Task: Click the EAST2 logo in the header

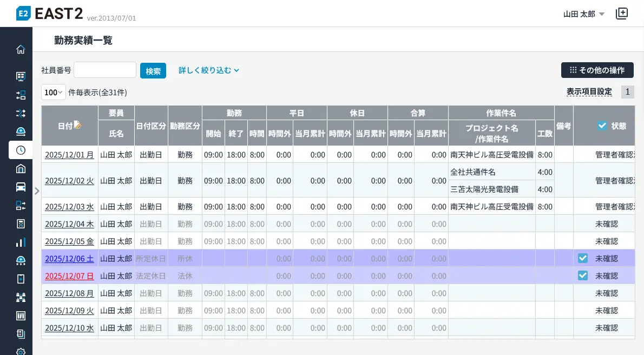Action: (50, 14)
